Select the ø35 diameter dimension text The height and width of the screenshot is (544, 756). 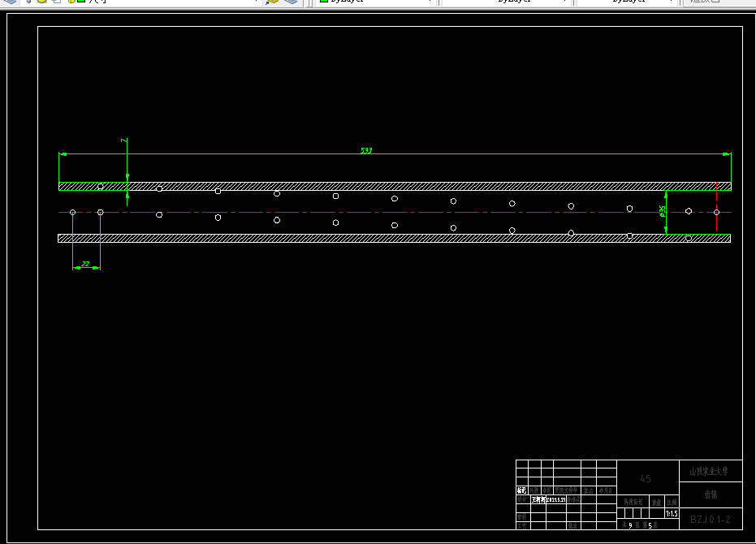coord(662,211)
